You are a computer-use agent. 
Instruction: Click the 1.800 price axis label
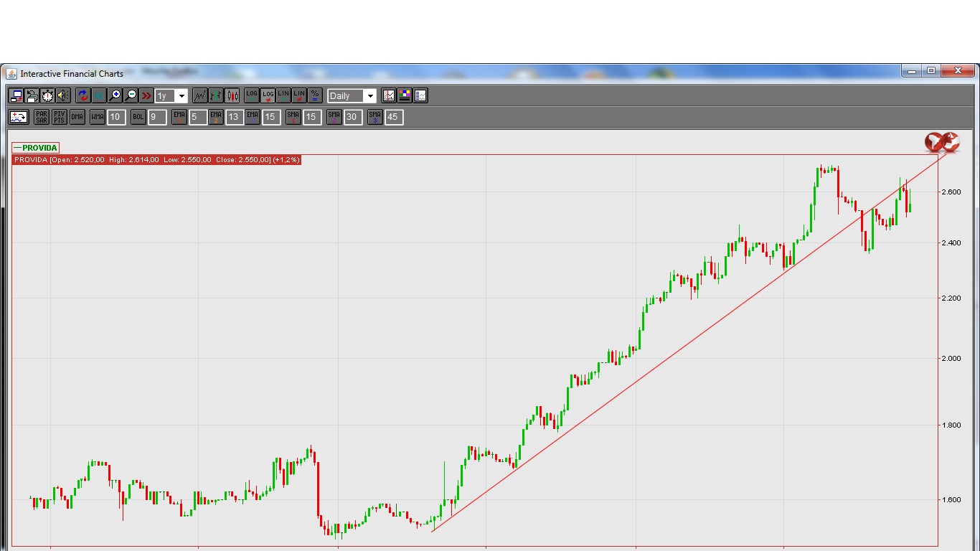(x=951, y=425)
